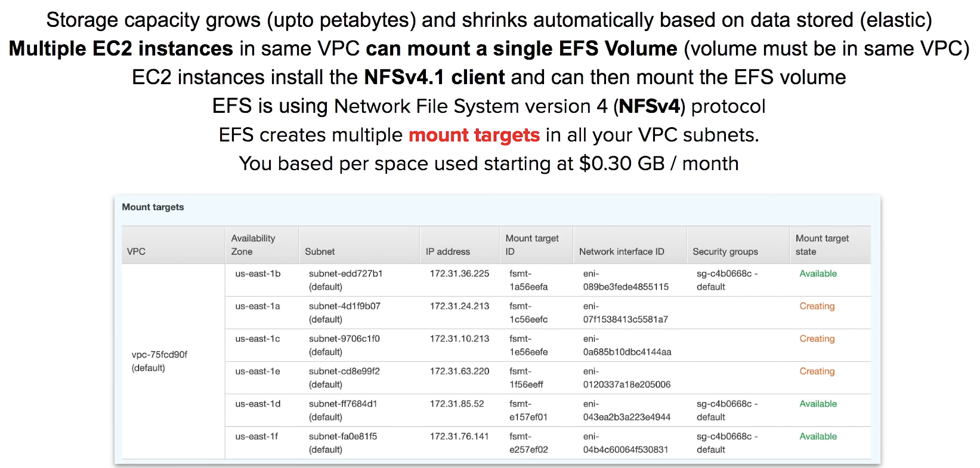
Task: Select the vpc-75fcd90f (default) cell
Action: (159, 361)
